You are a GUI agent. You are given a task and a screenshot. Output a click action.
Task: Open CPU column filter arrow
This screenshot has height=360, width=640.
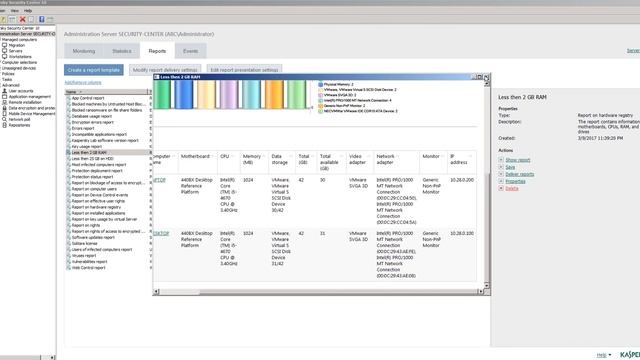[233, 156]
